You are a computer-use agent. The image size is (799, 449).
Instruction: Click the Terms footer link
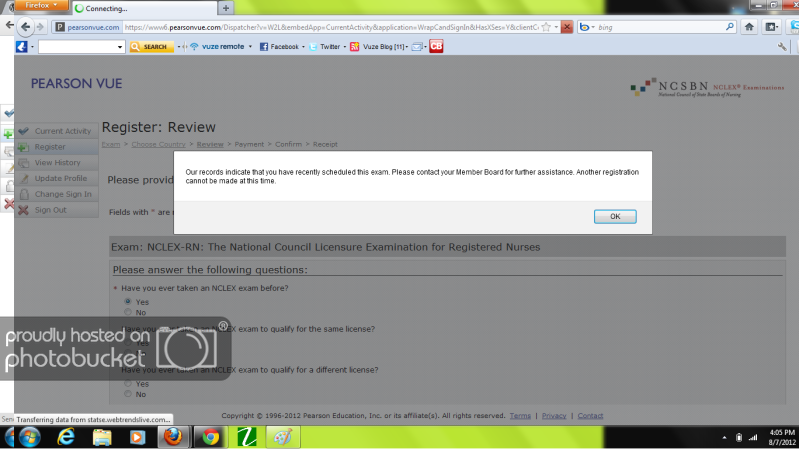click(x=520, y=415)
